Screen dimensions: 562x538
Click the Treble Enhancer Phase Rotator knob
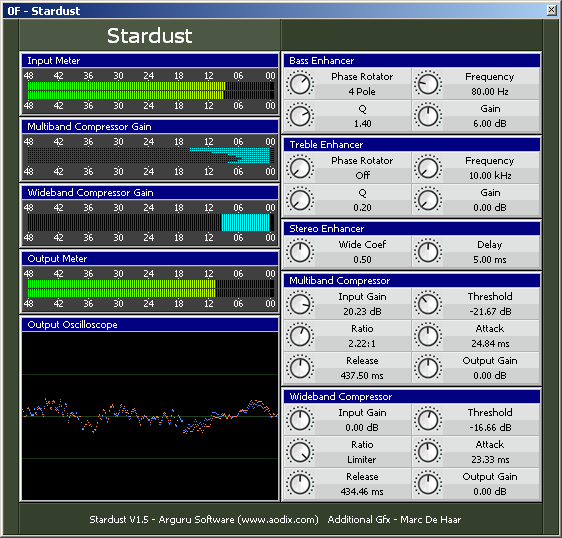[300, 168]
